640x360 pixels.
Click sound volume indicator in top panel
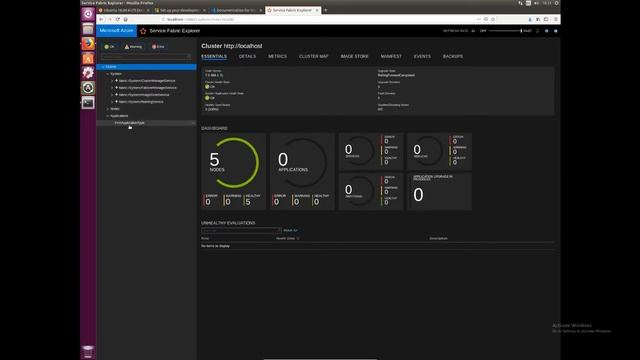(537, 3)
